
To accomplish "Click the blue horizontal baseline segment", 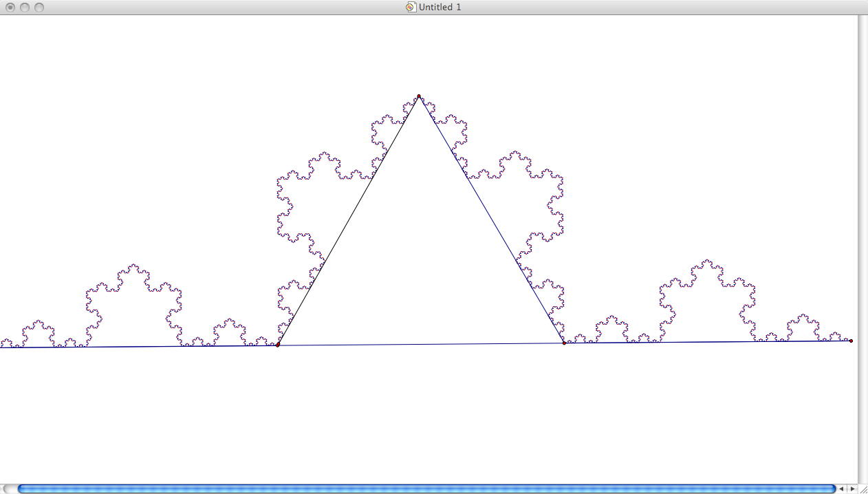I will [x=426, y=343].
